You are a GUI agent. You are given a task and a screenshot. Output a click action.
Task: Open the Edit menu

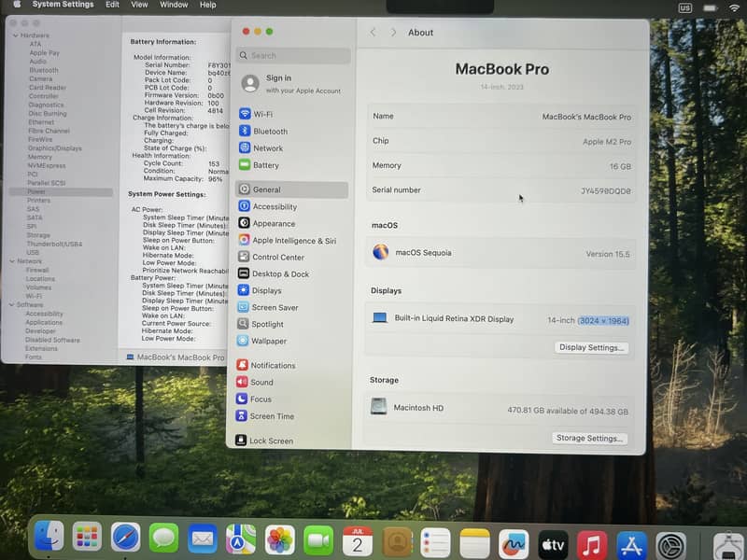pyautogui.click(x=112, y=5)
